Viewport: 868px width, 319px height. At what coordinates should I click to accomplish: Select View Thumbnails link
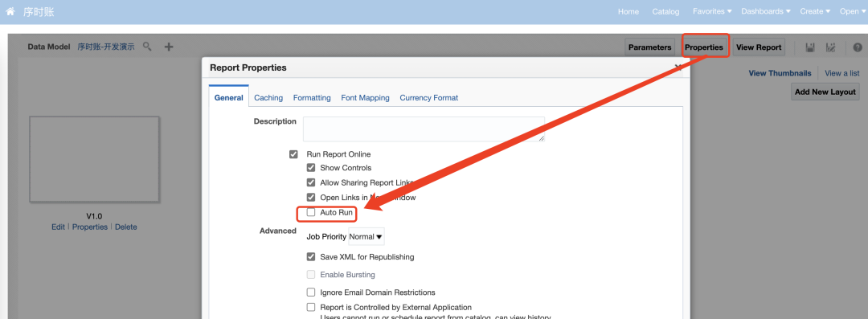780,73
